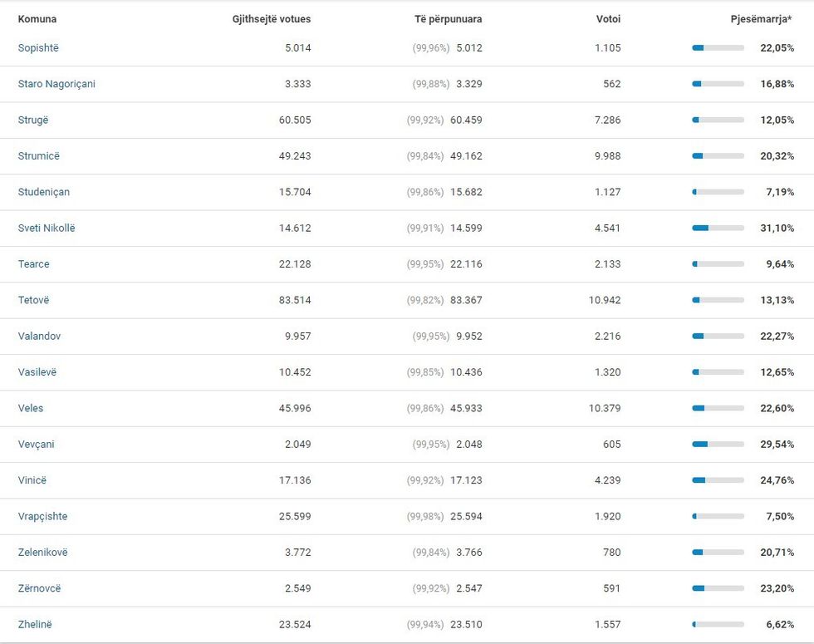Click the Staro Nagoriçani link
The height and width of the screenshot is (644, 814).
coord(56,84)
